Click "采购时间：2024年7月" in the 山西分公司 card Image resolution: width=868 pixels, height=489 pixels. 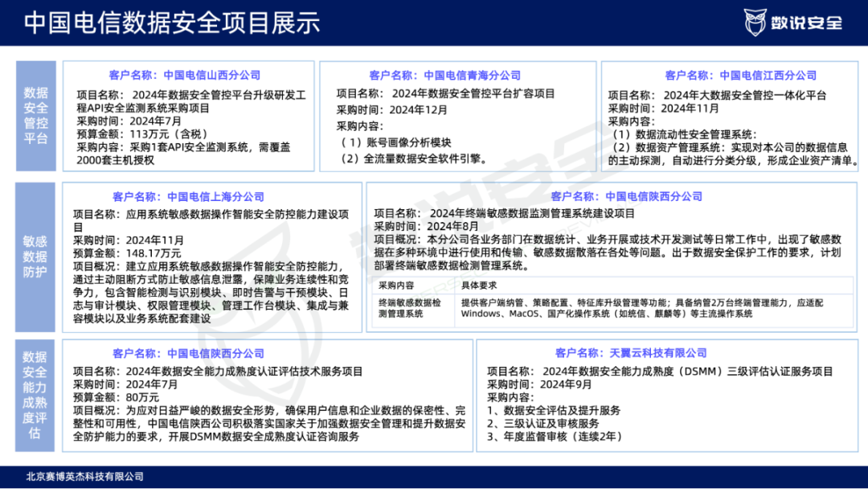pyautogui.click(x=129, y=121)
